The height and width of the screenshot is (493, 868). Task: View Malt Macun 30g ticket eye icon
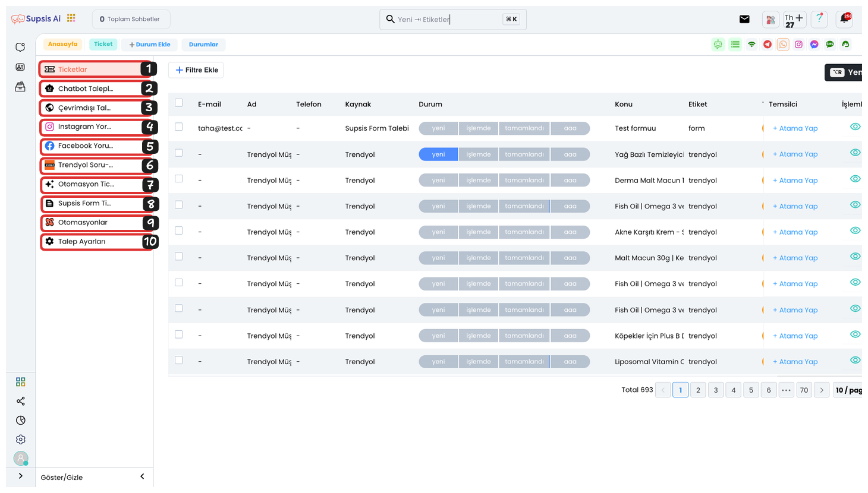[x=855, y=256]
